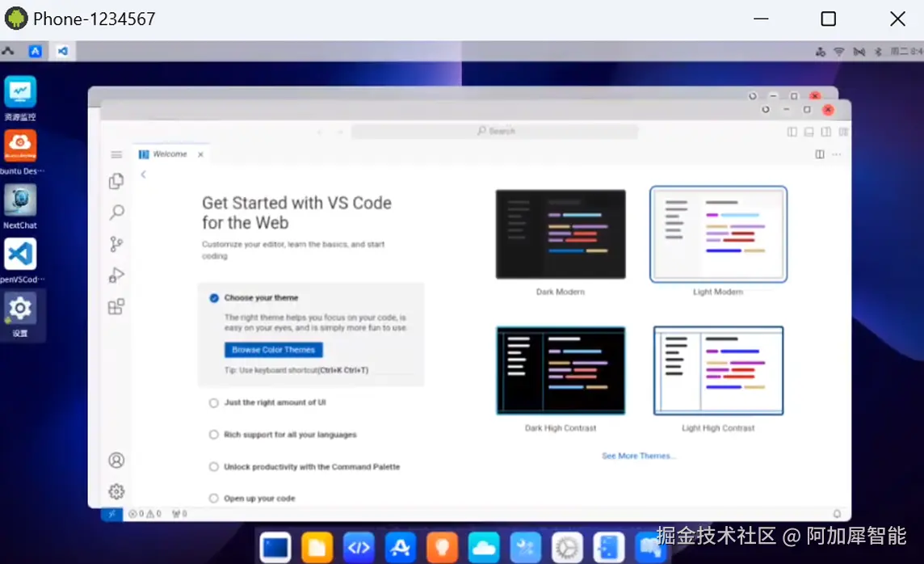This screenshot has height=564, width=924.
Task: Open the app store dock icon
Action: pos(401,548)
